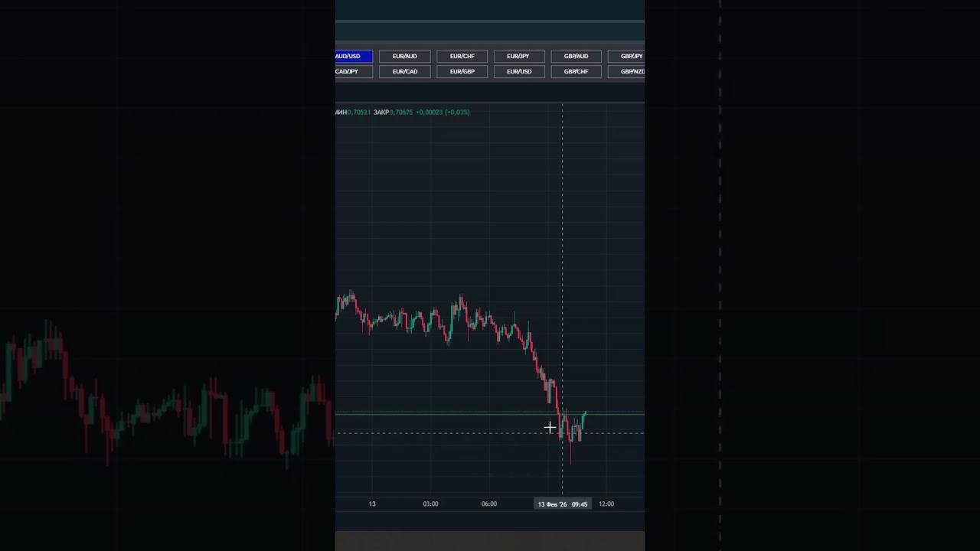Select the highlighted AUD/USD pair button
Screen dimensions: 980x551
click(354, 56)
